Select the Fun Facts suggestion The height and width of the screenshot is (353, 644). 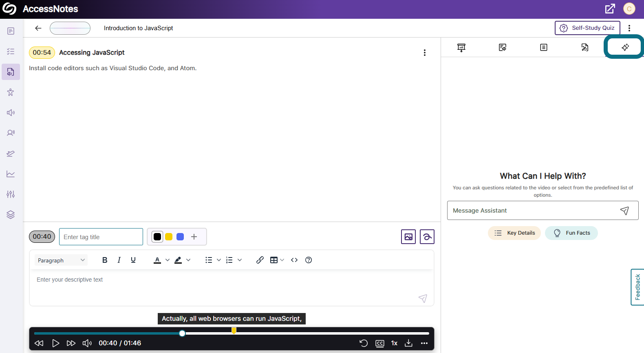pos(571,233)
